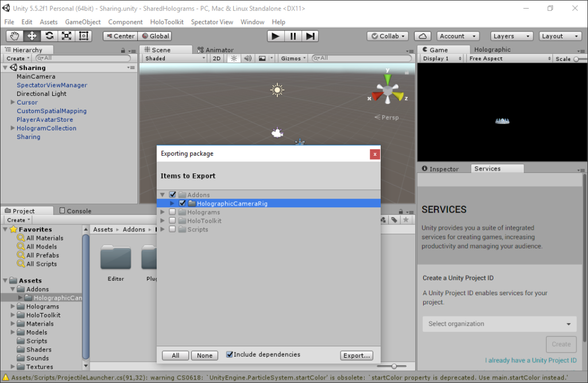The height and width of the screenshot is (383, 588).
Task: Close the Exporting package dialog
Action: coord(374,154)
